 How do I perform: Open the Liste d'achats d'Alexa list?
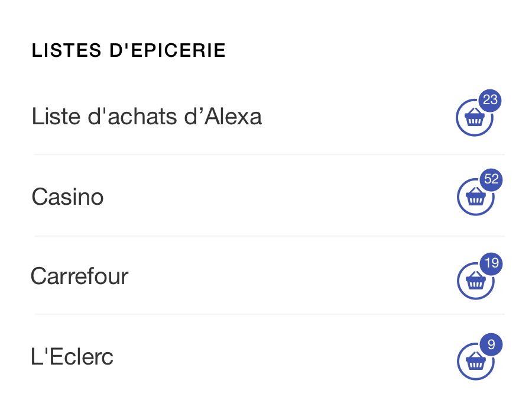click(147, 117)
